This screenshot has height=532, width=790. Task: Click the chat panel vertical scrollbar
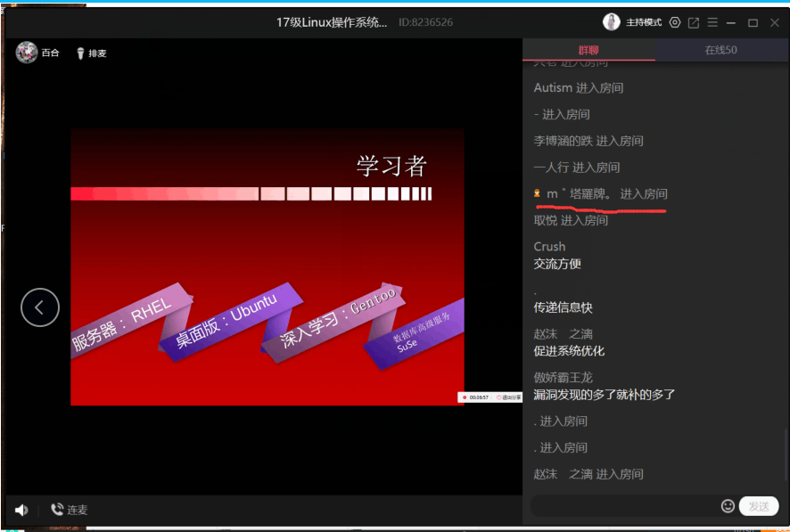click(x=787, y=453)
